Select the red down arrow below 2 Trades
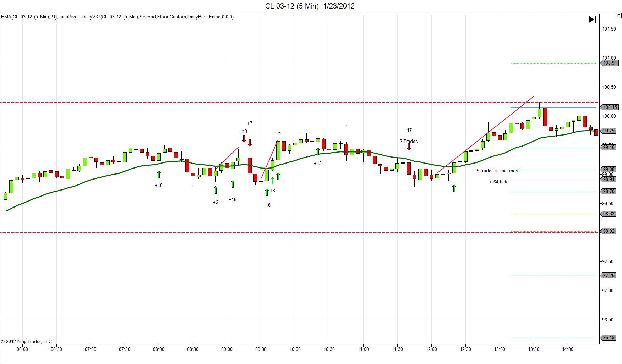 (409, 147)
